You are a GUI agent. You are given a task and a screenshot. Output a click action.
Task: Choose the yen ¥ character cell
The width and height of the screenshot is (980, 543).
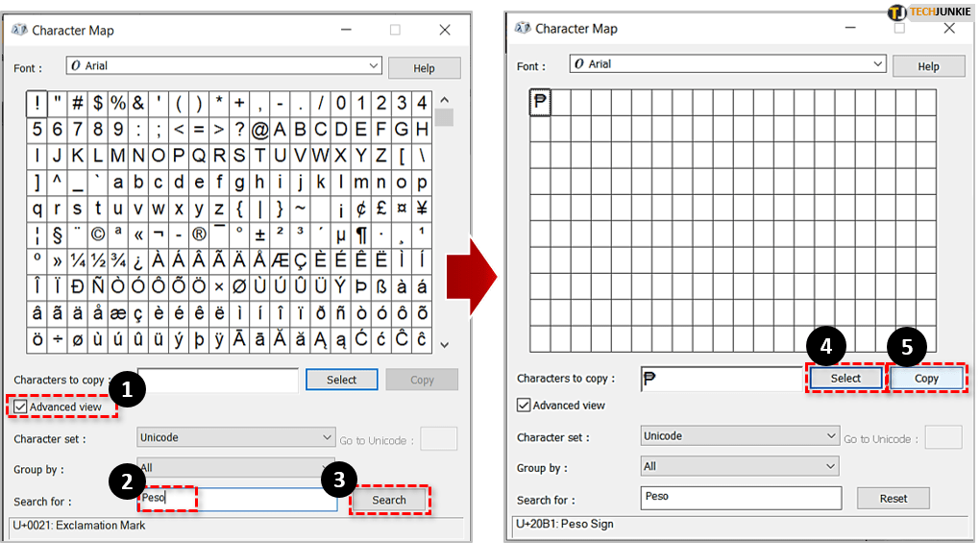(x=422, y=208)
